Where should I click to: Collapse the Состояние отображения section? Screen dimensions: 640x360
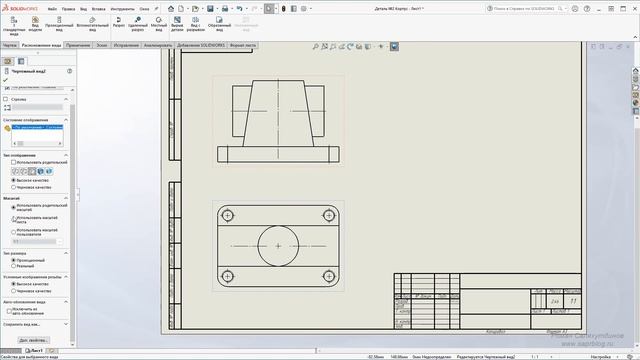coord(66,120)
